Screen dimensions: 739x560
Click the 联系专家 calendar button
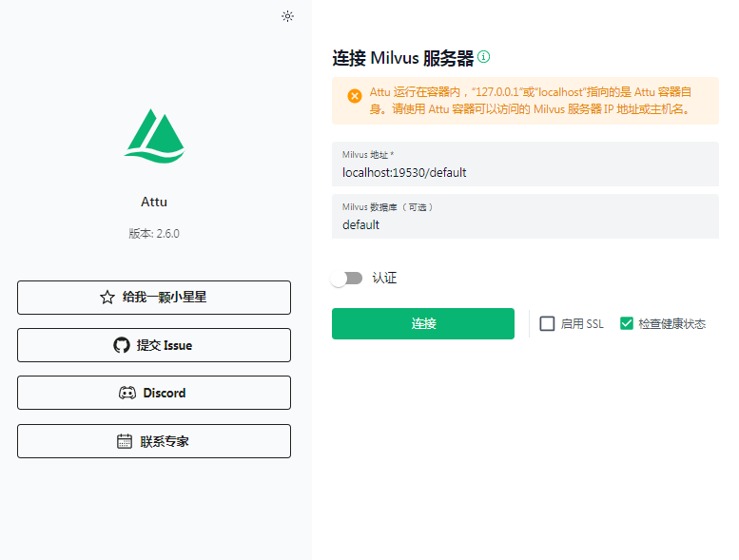point(154,441)
